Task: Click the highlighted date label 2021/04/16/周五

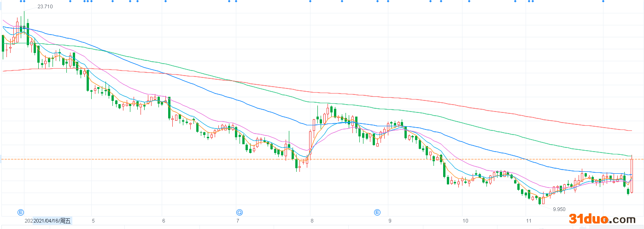Action: 52,221
